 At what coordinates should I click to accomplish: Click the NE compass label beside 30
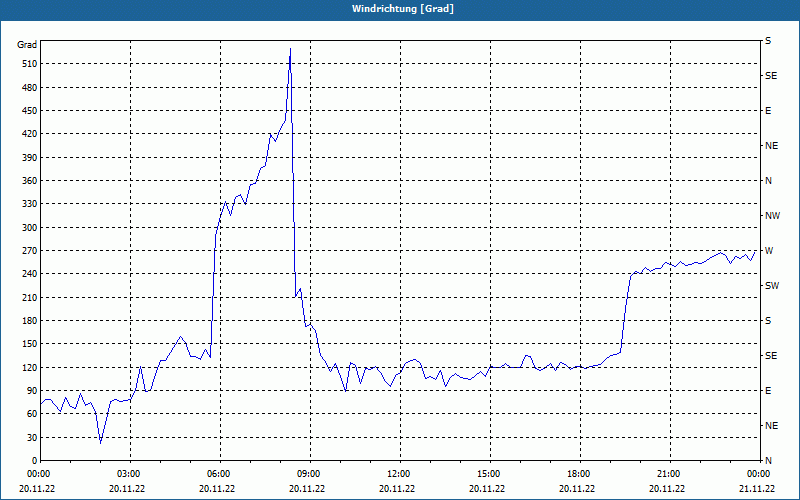tap(771, 426)
